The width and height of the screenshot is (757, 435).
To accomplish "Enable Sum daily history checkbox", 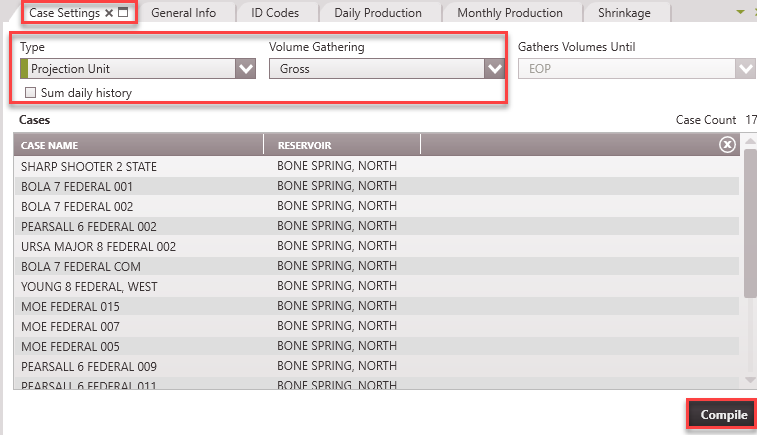I will pyautogui.click(x=30, y=93).
